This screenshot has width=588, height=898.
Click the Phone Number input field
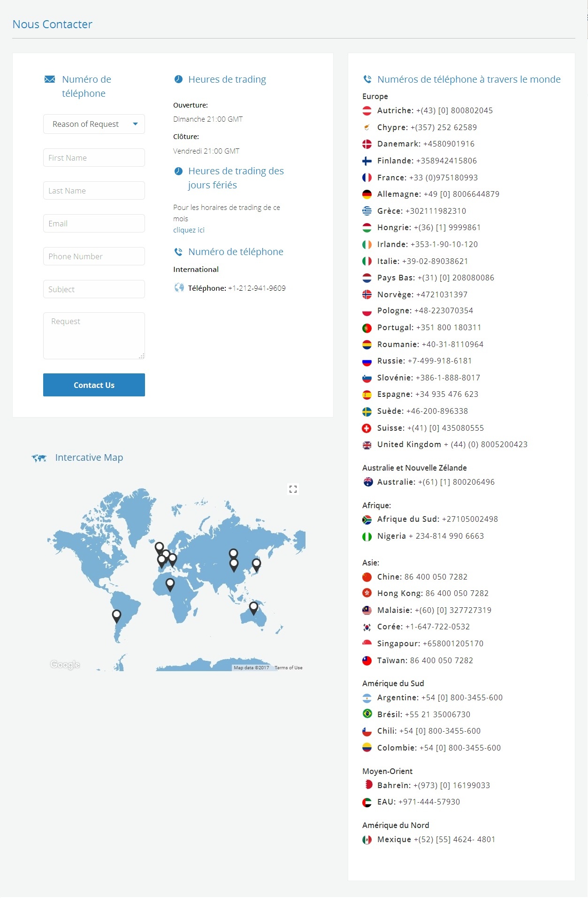coord(94,256)
